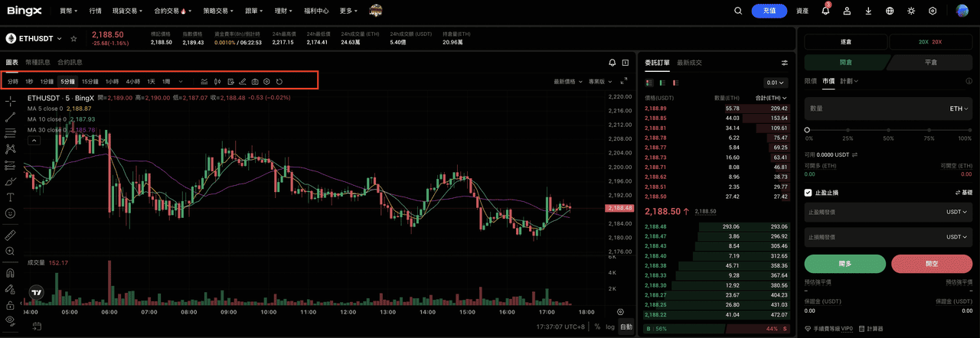Open the indicators icon in chart toolbar
Screen dimensions: 980x338
coord(204,81)
